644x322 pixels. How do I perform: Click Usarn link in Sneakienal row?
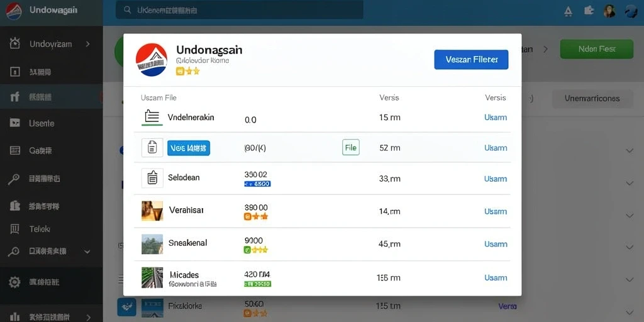(x=496, y=244)
